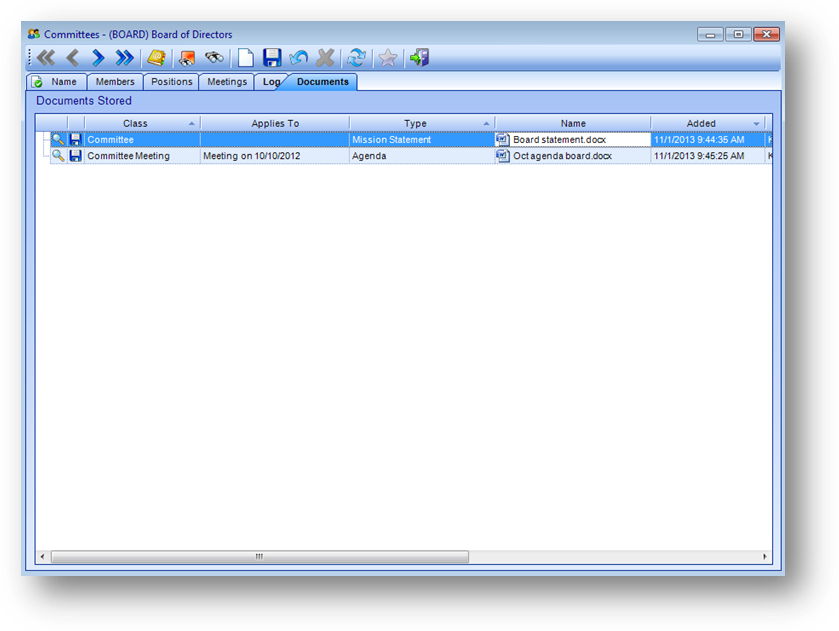
Task: Go to the next committee record
Action: pos(98,58)
